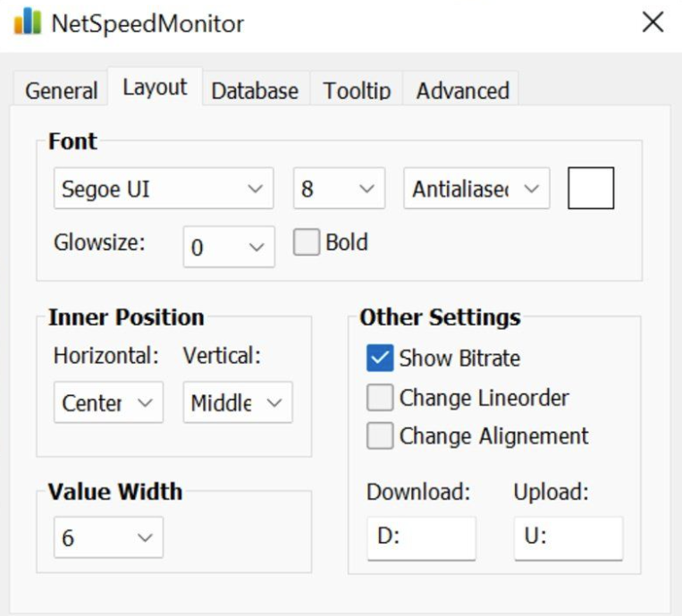Enable the Change Lineorder checkbox
The height and width of the screenshot is (616, 682).
380,397
